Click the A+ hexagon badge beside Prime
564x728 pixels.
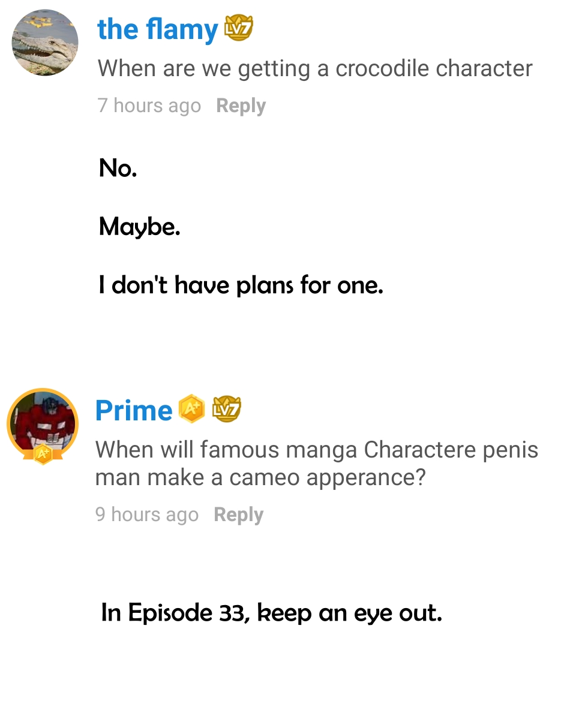tap(191, 409)
